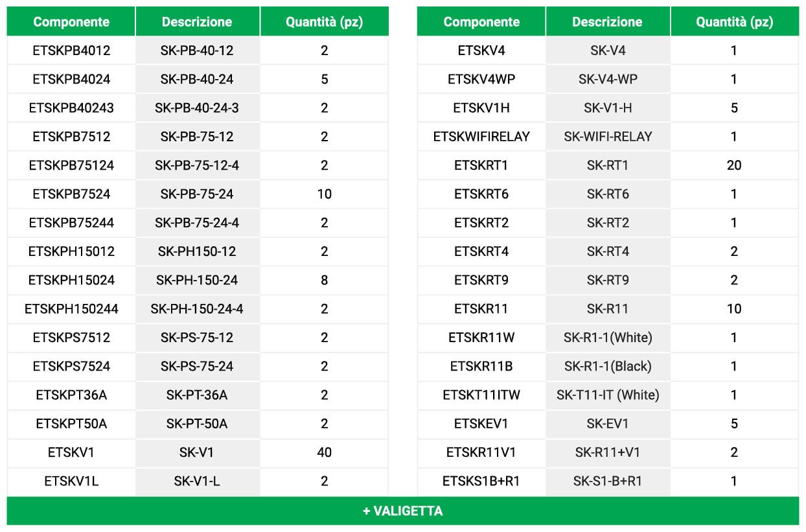Select quantity 20 for ETSKRT1
This screenshot has height=532, width=806.
point(734,165)
